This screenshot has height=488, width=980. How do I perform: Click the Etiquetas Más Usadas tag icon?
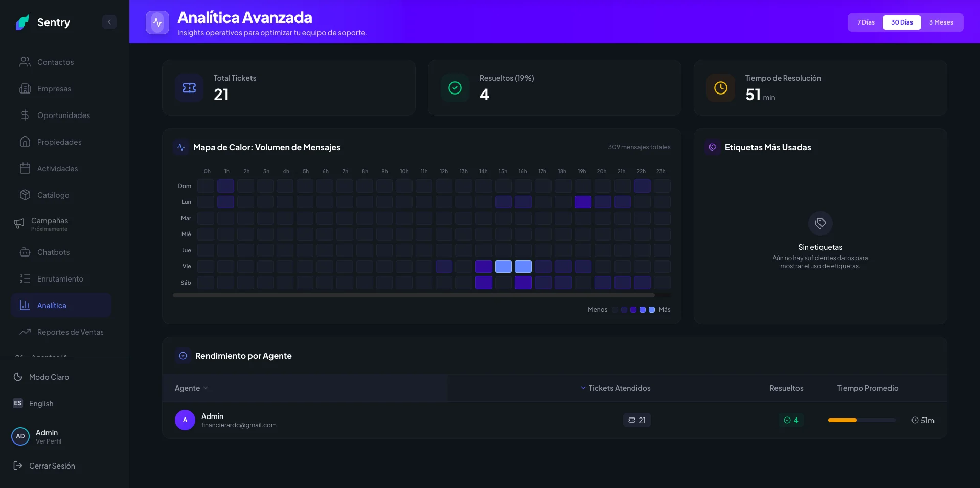coord(713,147)
